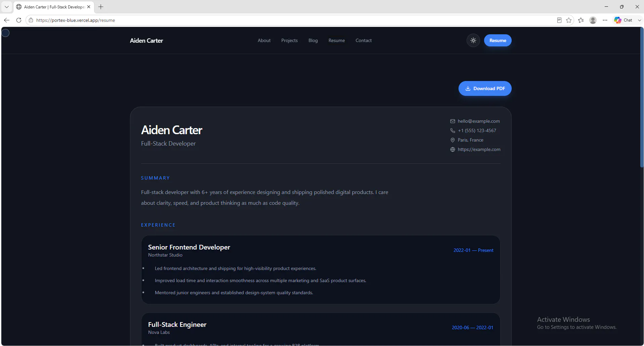Image resolution: width=644 pixels, height=346 pixels.
Task: Click the Download PDF button
Action: pyautogui.click(x=485, y=88)
